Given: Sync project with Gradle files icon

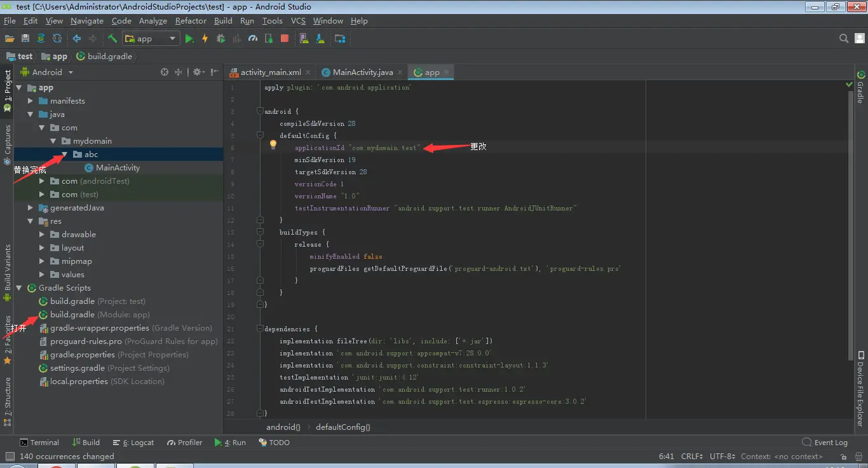Looking at the screenshot, I should tap(41, 39).
